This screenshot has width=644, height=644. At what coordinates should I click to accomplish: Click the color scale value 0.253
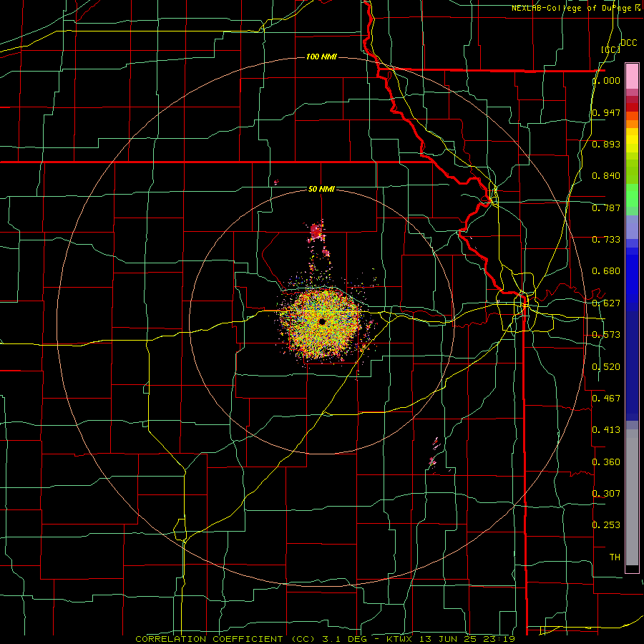coord(606,525)
